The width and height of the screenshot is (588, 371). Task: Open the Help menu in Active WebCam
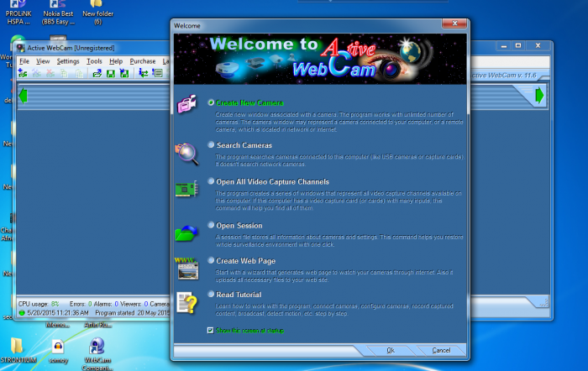click(116, 61)
